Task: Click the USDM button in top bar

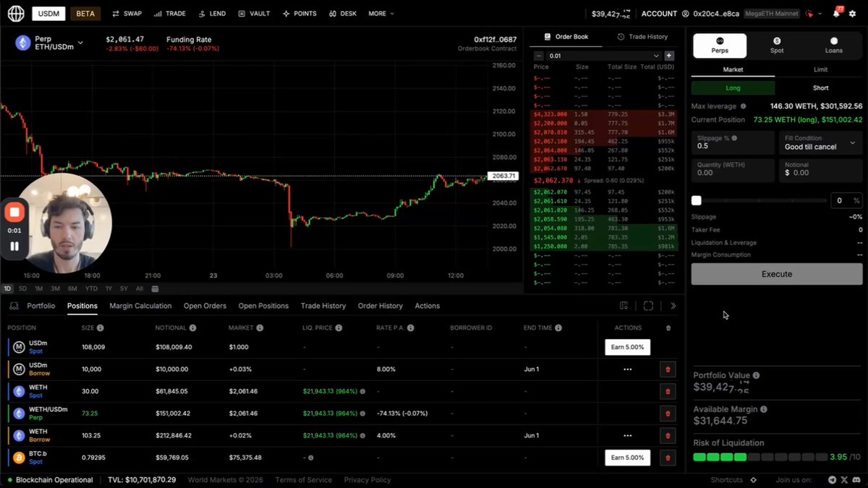Action: [48, 13]
